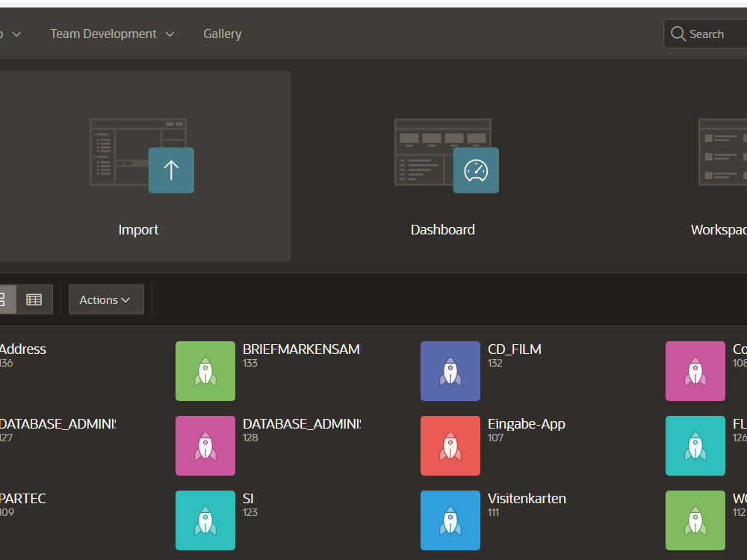Screen dimensions: 747x560
Task: Open the Address application name
Action: [x=23, y=349]
